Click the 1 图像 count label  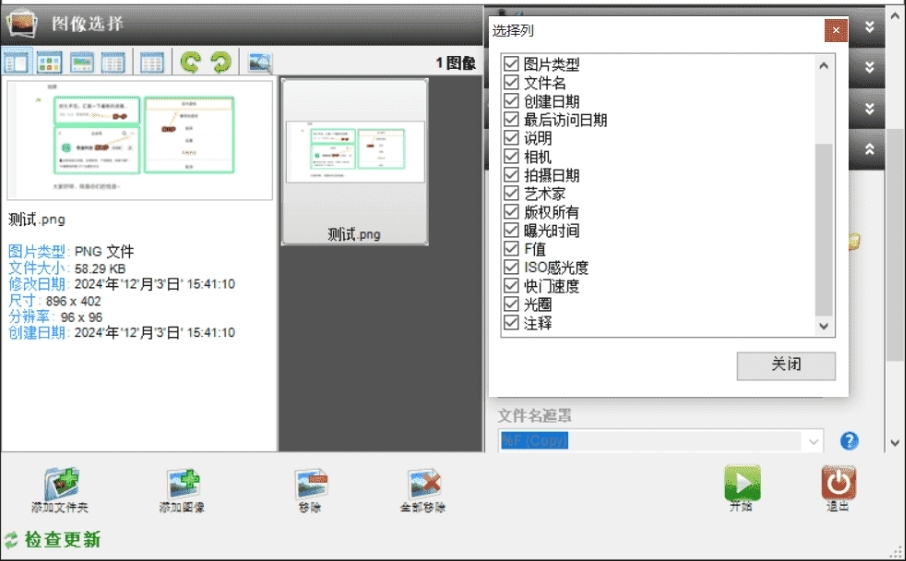[456, 63]
